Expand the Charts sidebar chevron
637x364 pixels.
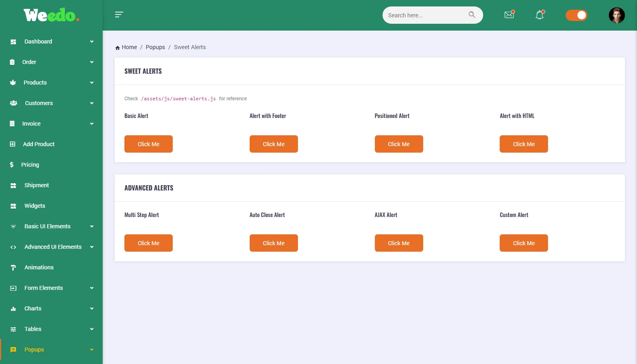pyautogui.click(x=92, y=308)
